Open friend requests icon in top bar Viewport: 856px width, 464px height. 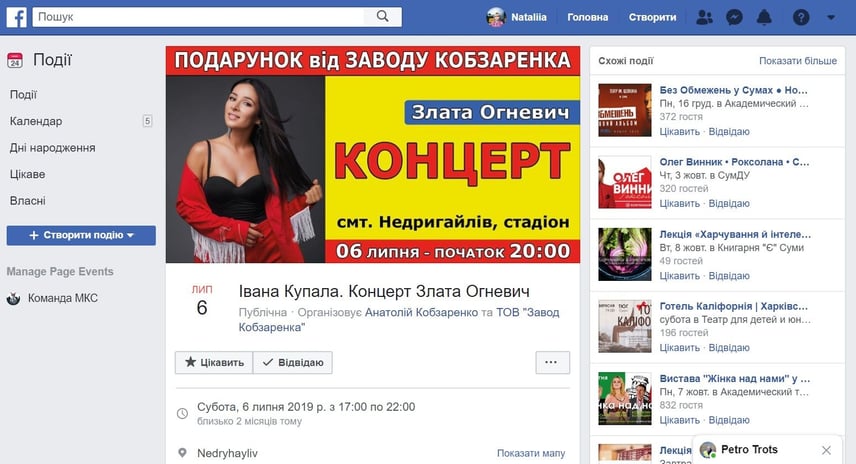[x=704, y=17]
